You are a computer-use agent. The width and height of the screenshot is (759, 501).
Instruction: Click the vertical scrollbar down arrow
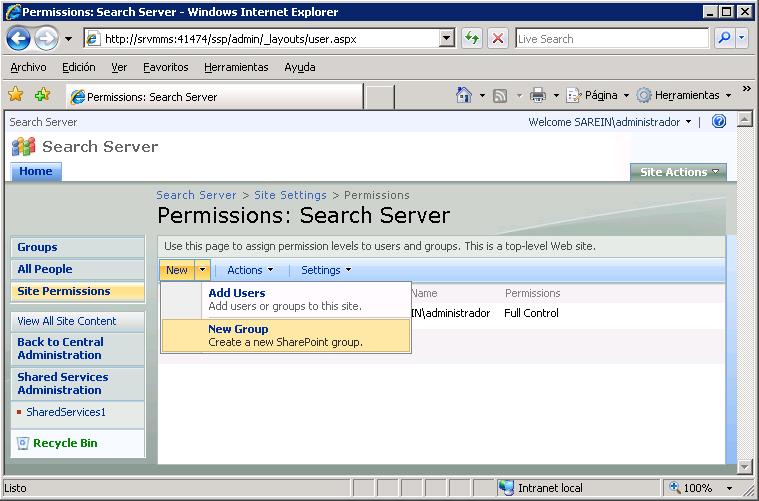744,467
